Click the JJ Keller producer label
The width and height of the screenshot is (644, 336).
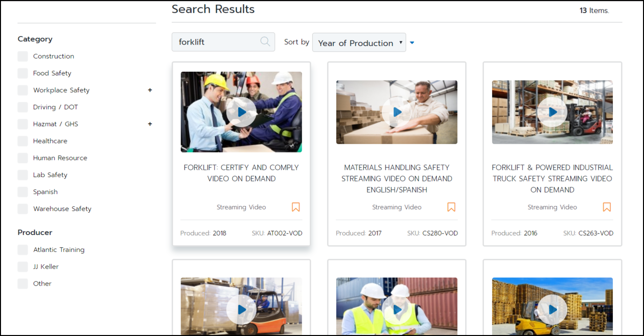[46, 267]
